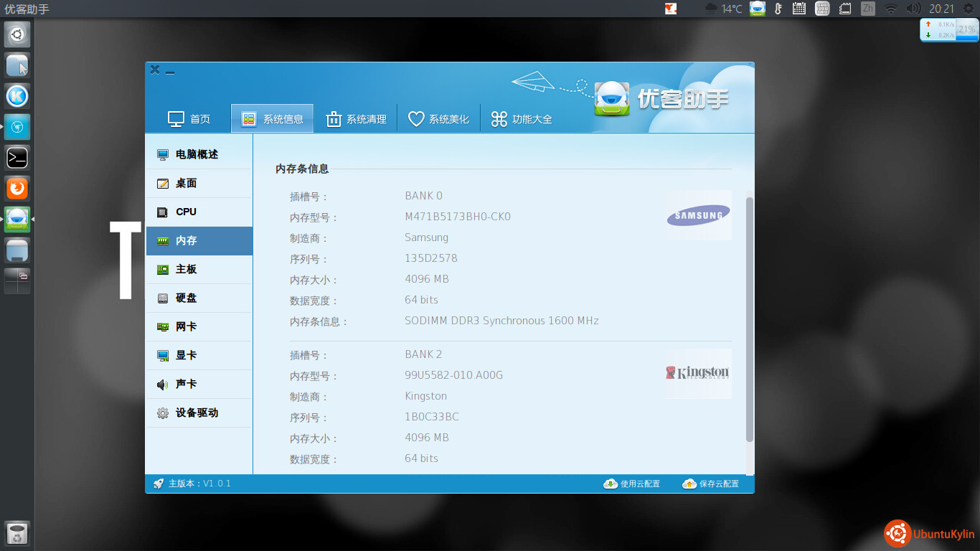Select 声卡 sound card item
Screen dimensions: 980x551
(186, 384)
